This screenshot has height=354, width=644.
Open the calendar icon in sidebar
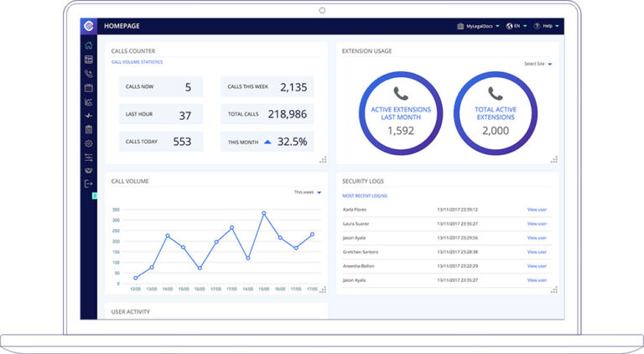(89, 88)
